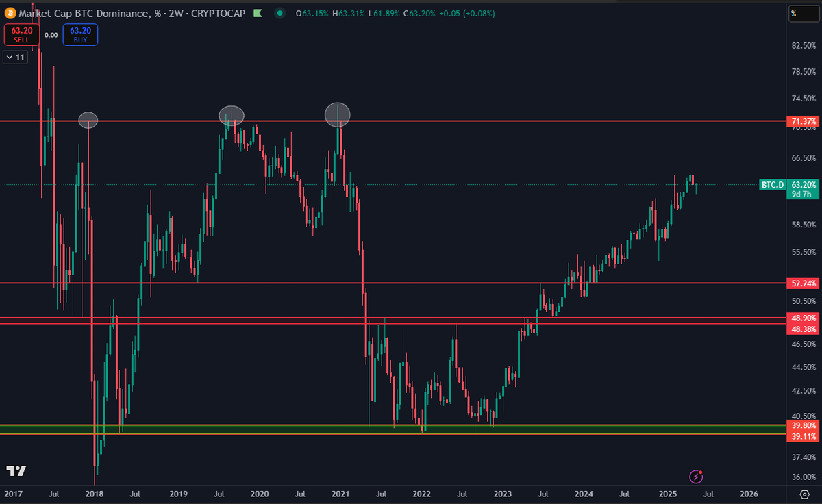Click the 82.50% price axis label
The width and height of the screenshot is (822, 504).
point(804,46)
